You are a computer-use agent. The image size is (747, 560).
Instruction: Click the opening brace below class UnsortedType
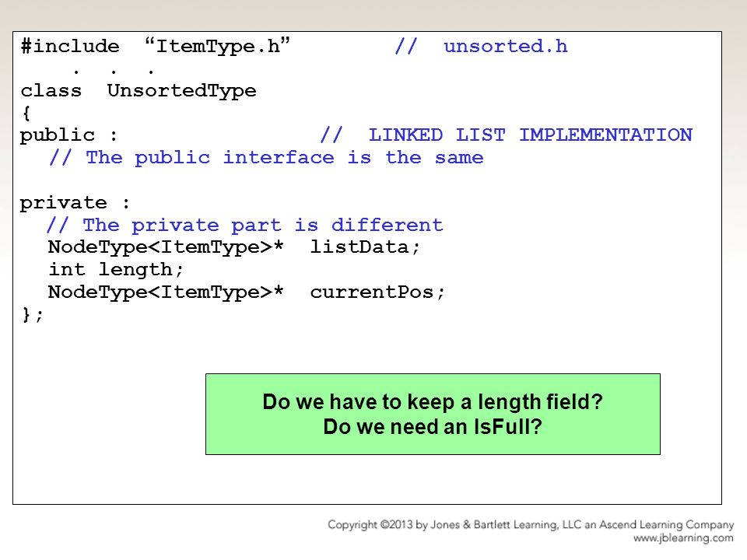pyautogui.click(x=26, y=114)
